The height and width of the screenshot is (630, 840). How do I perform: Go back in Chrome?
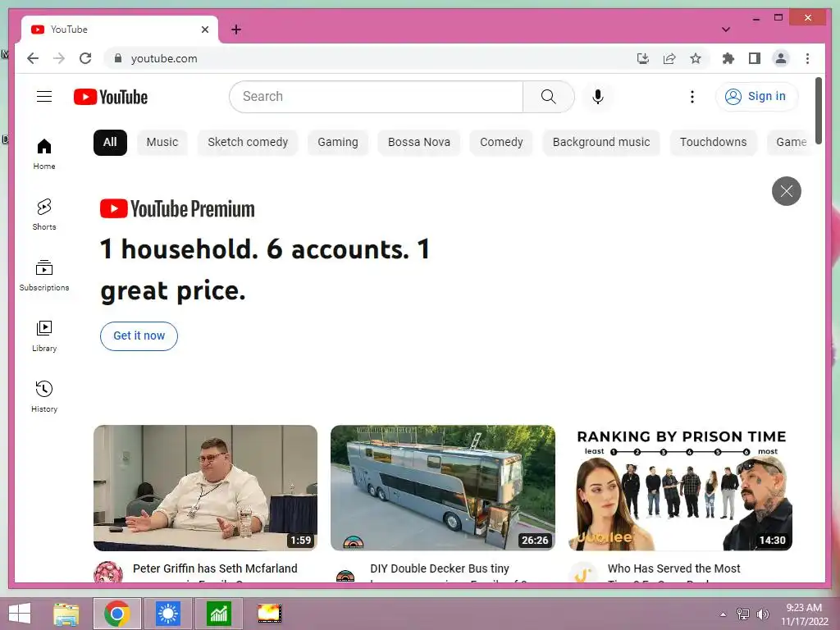coord(33,58)
